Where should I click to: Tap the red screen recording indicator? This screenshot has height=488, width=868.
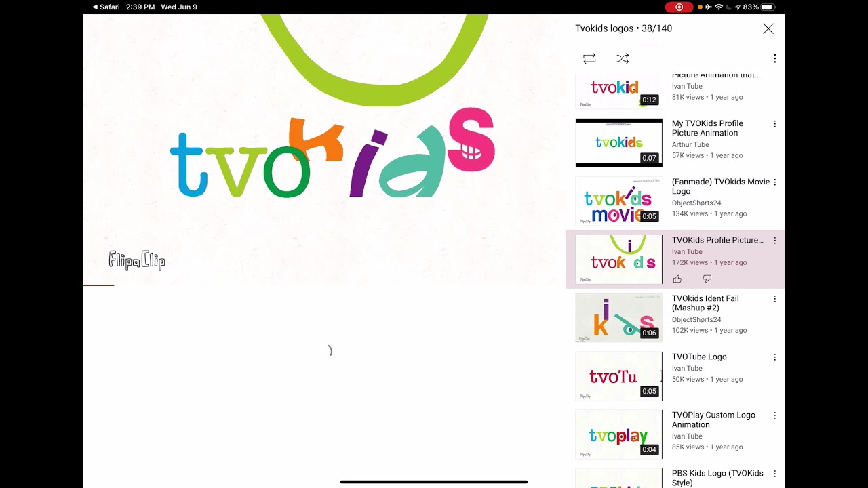coord(679,7)
